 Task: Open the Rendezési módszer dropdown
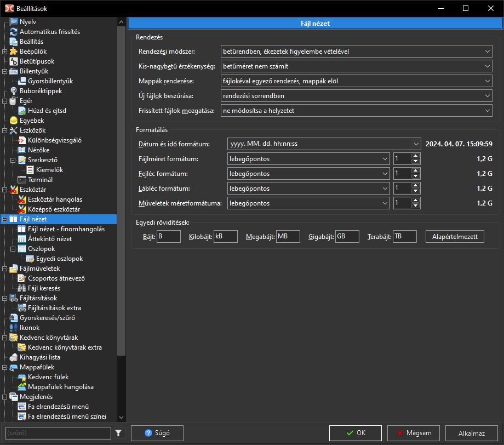[357, 52]
